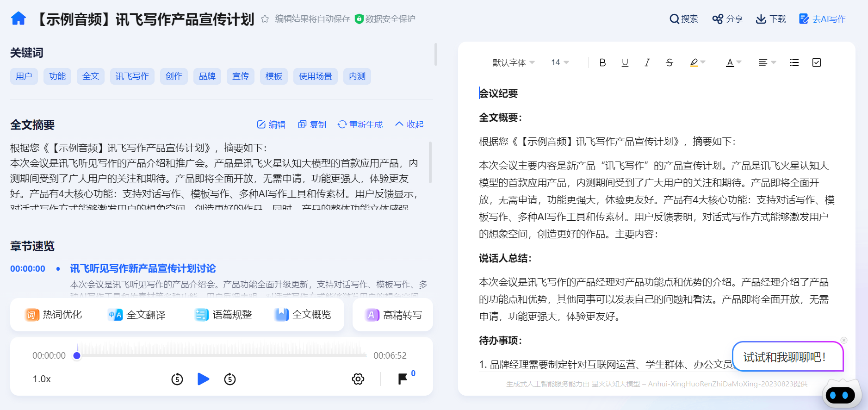Rewind audio five seconds

177,379
